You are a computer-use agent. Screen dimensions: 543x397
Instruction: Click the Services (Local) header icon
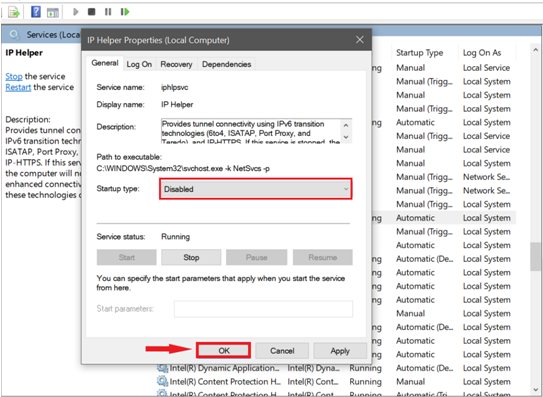(x=14, y=34)
